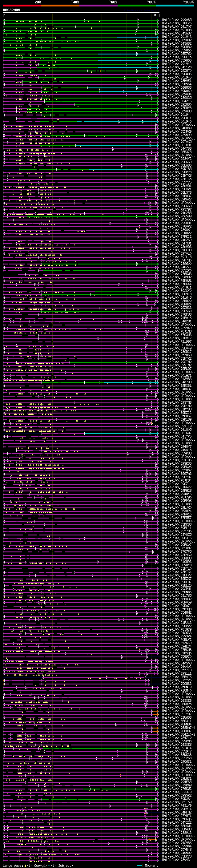Open the UniRef100_Q43687 hit label
The height and width of the screenshot is (868, 197).
coord(176,33)
